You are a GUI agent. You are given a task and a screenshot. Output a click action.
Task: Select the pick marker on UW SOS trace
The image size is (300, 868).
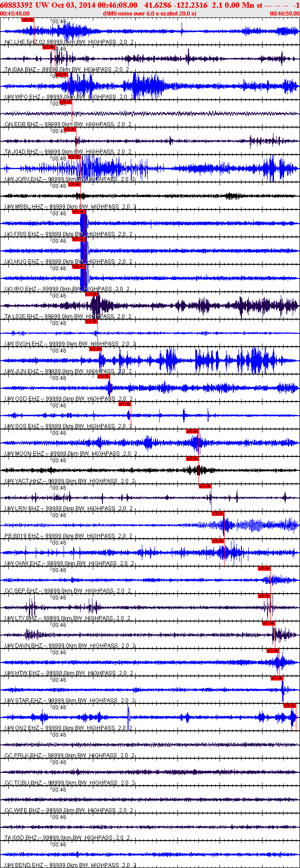pos(125,404)
